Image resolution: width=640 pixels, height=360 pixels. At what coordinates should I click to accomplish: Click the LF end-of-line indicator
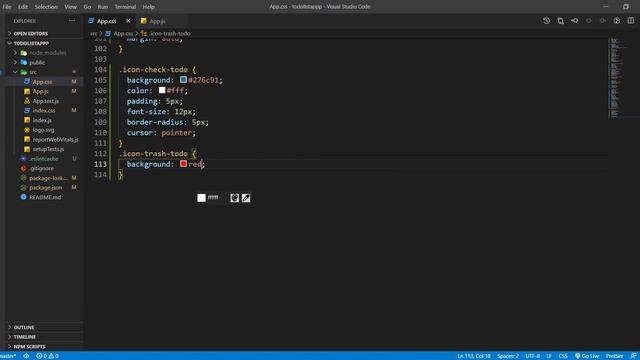coord(549,356)
